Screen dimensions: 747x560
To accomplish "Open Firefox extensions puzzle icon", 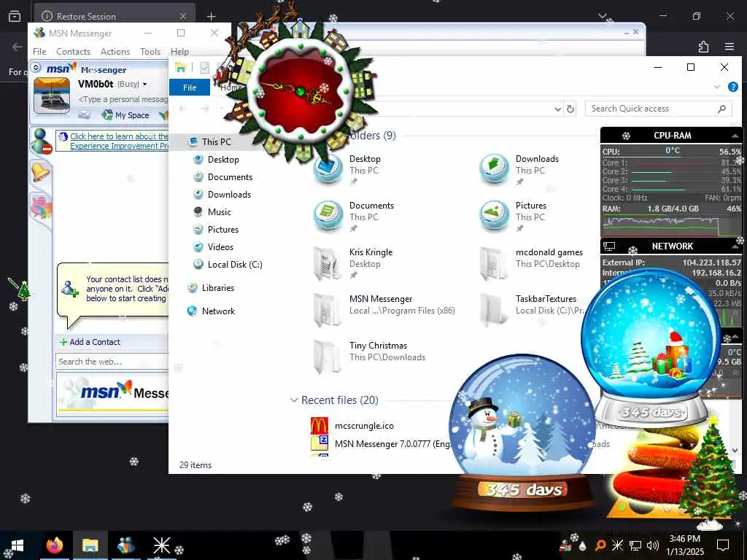I will [x=704, y=46].
